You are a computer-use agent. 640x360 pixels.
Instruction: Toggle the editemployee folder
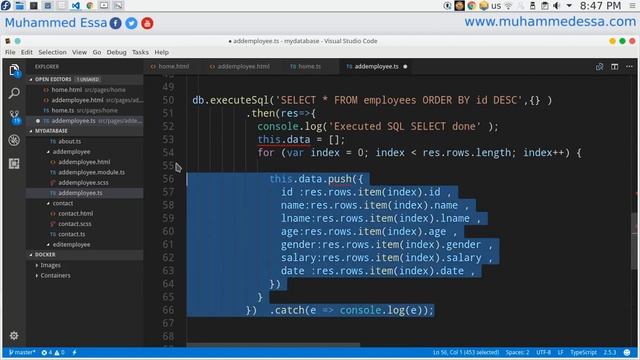[71, 244]
